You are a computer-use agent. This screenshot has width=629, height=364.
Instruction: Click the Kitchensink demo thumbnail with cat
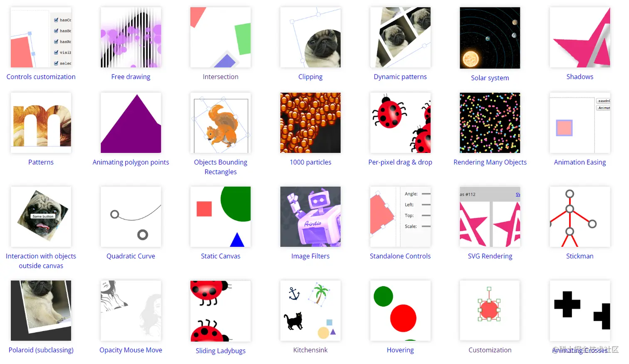coord(310,311)
